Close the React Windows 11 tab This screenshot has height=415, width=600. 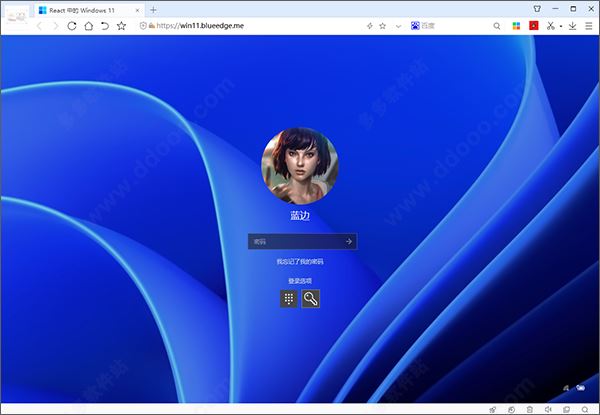pos(138,10)
